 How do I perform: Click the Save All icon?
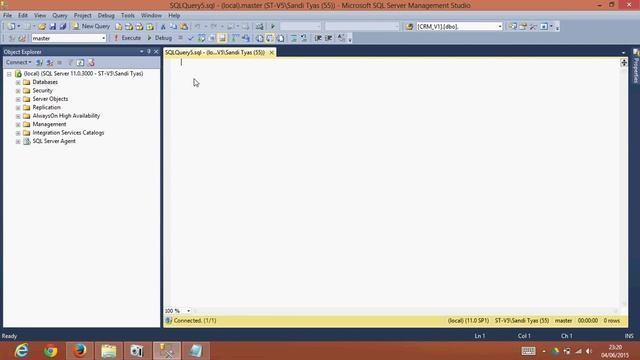63,26
